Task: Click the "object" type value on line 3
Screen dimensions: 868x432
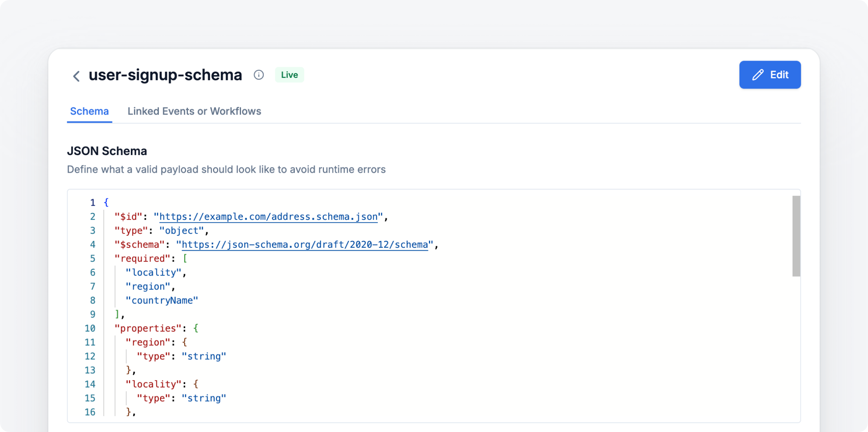Action: [x=181, y=231]
